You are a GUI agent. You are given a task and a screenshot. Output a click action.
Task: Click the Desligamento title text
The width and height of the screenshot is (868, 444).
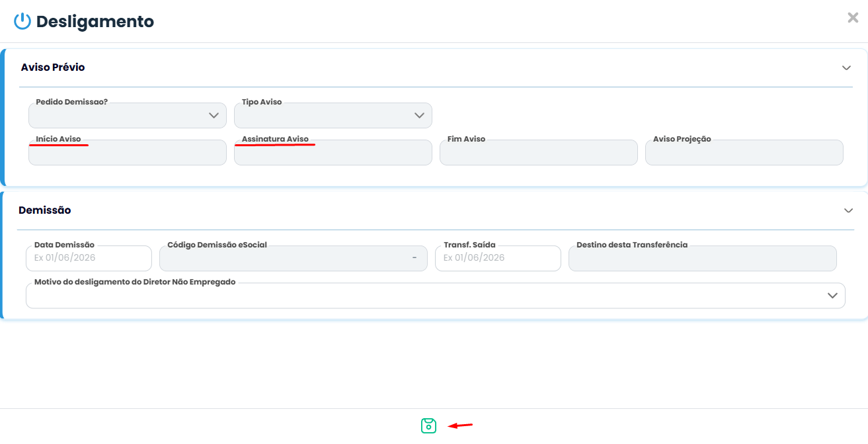coord(95,22)
